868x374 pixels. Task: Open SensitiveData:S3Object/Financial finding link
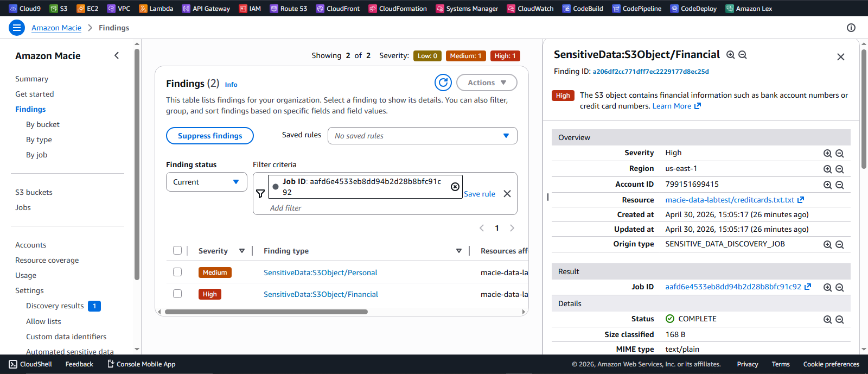click(x=321, y=294)
